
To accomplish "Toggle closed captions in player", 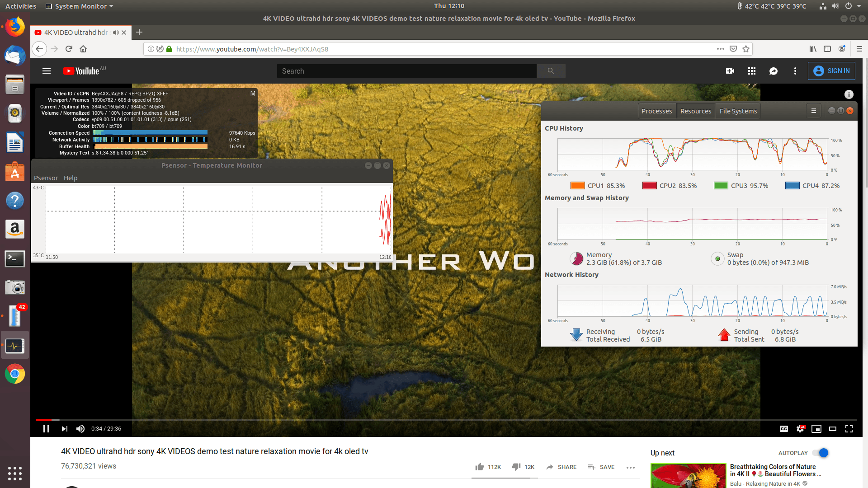I will pyautogui.click(x=784, y=429).
